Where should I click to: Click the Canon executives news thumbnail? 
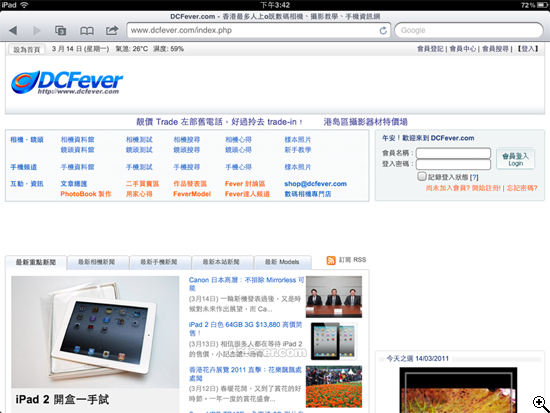[x=334, y=297]
